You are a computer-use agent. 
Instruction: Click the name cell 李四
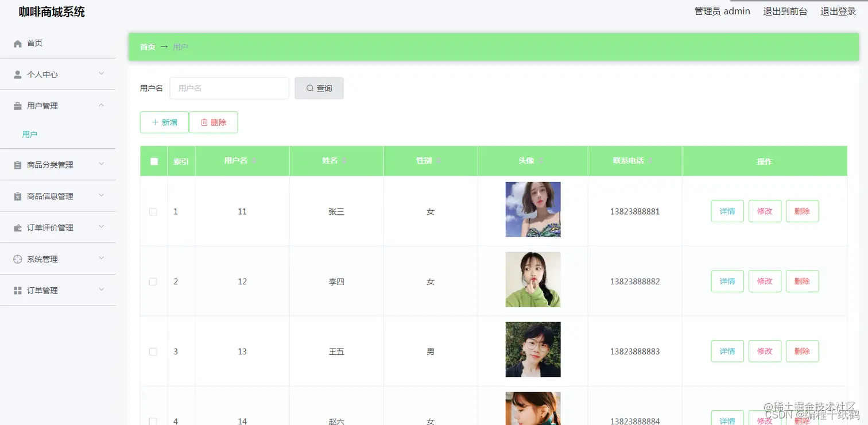(336, 282)
